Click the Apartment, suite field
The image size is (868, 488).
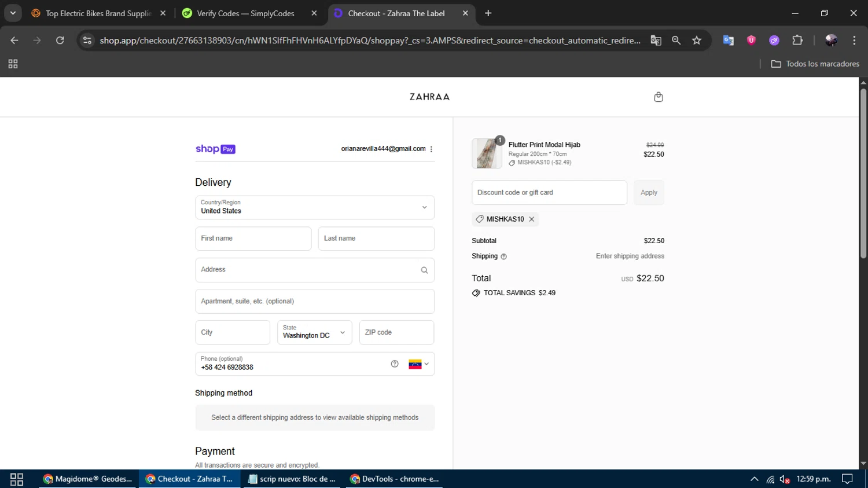[x=315, y=301]
